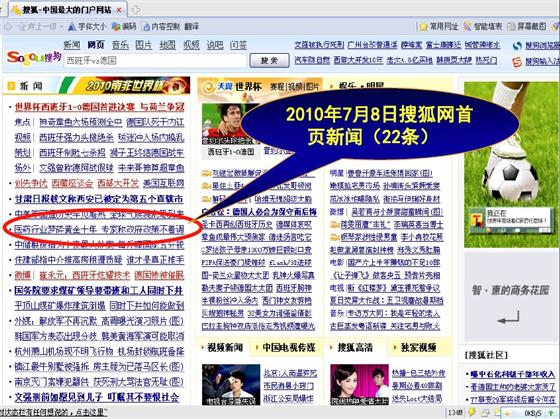Click the Sogou search input field
The image size is (560, 419).
(155, 60)
